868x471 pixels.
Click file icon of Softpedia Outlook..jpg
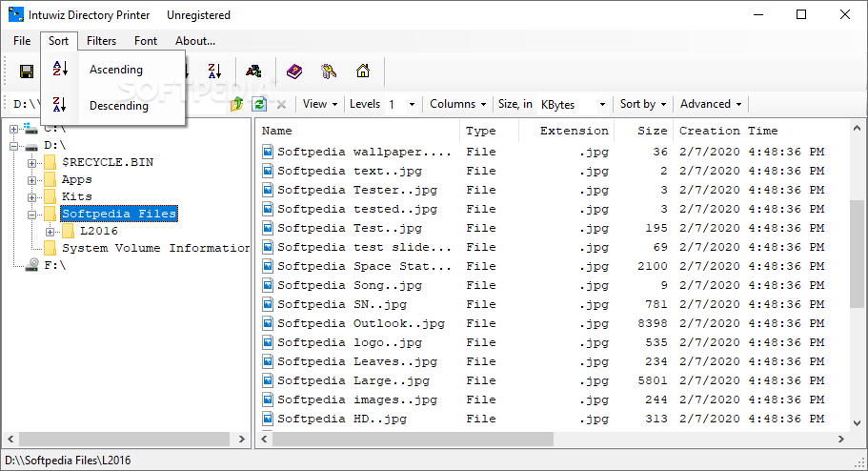pos(268,323)
